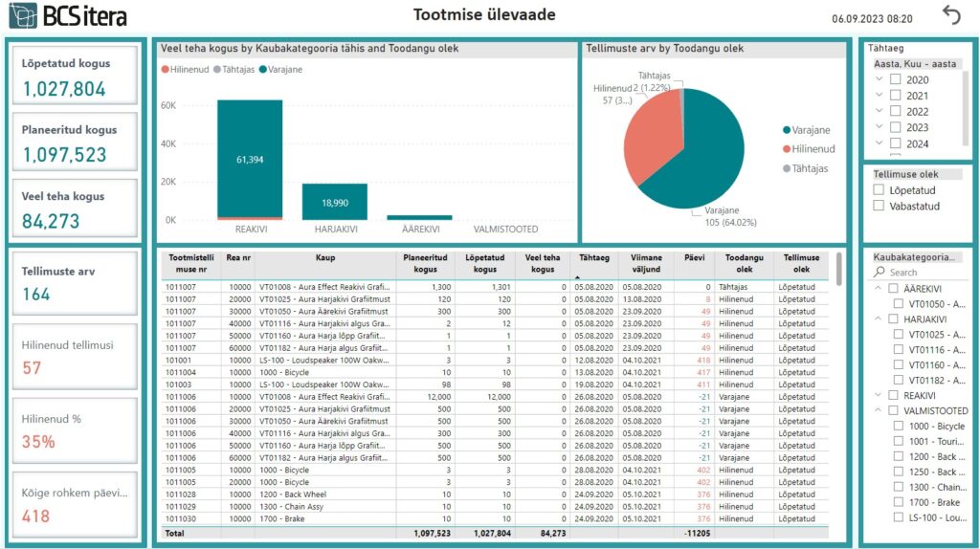
Task: Click Tähtajas legend marker beside pie chart
Action: coord(787,168)
